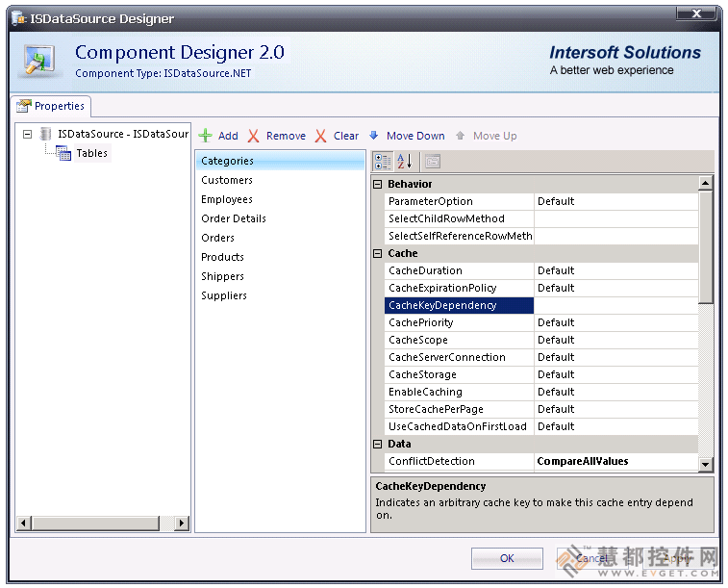Click the blue Move Down arrow icon

374,135
